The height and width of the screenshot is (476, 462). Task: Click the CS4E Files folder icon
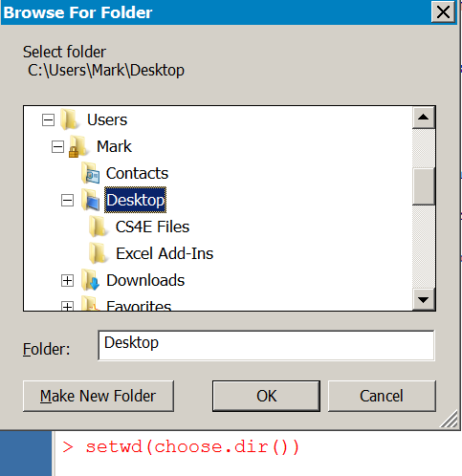point(98,227)
